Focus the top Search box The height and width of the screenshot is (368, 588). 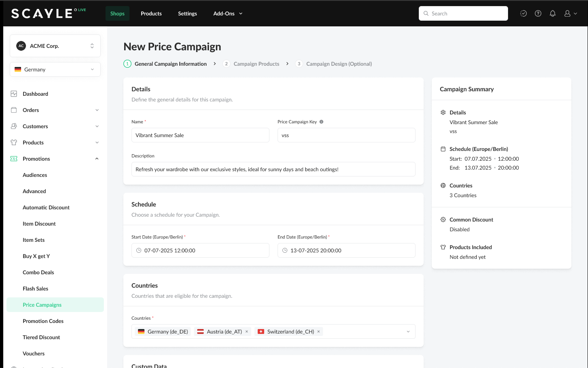point(463,13)
